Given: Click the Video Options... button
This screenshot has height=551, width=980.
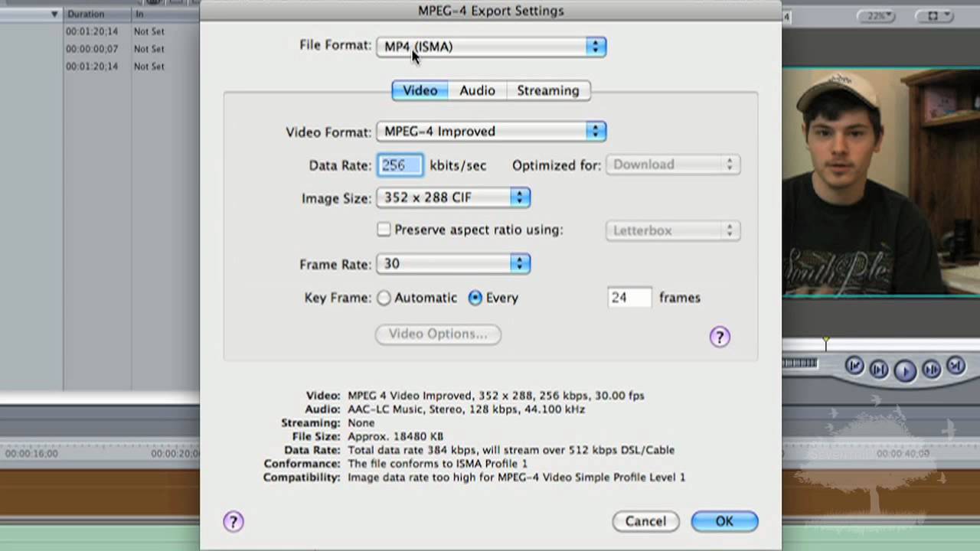Looking at the screenshot, I should coord(438,334).
